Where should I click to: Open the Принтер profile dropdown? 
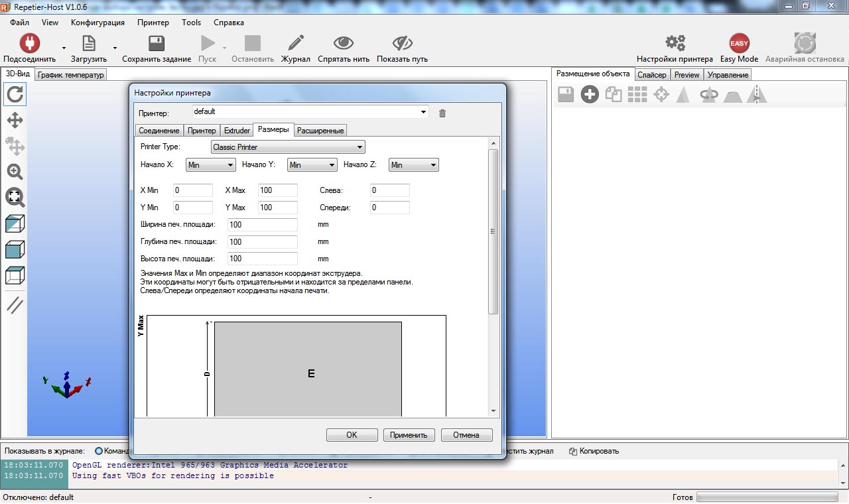[423, 112]
